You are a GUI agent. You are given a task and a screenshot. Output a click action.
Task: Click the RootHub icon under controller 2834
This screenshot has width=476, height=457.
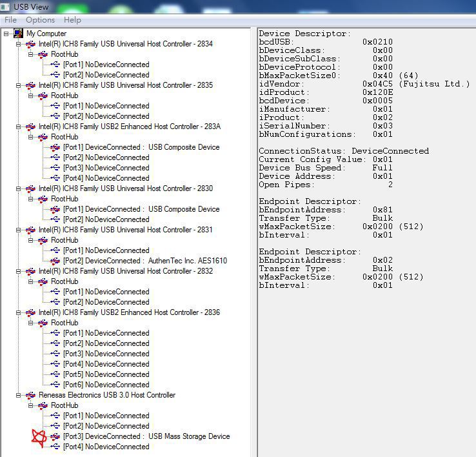pyautogui.click(x=43, y=54)
